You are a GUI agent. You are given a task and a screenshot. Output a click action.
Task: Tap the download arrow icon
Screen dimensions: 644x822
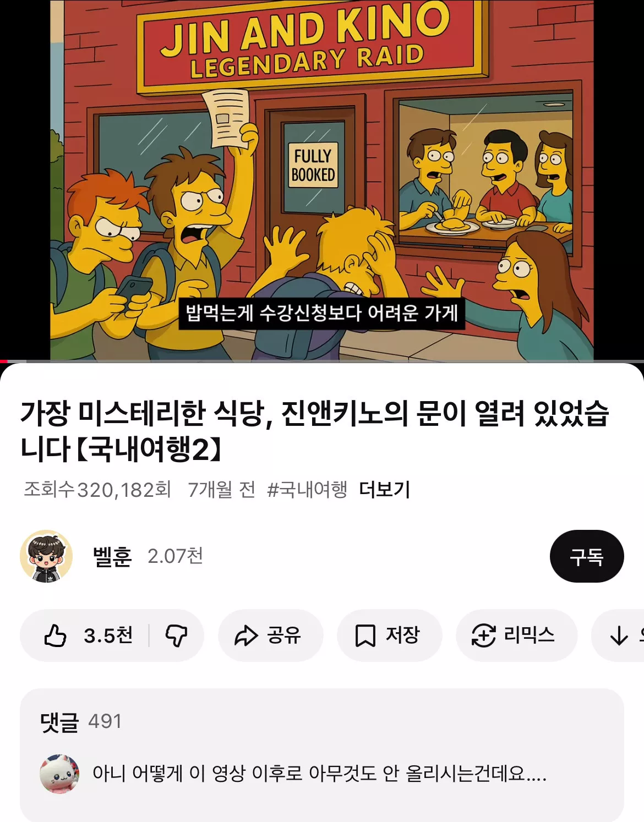[619, 635]
